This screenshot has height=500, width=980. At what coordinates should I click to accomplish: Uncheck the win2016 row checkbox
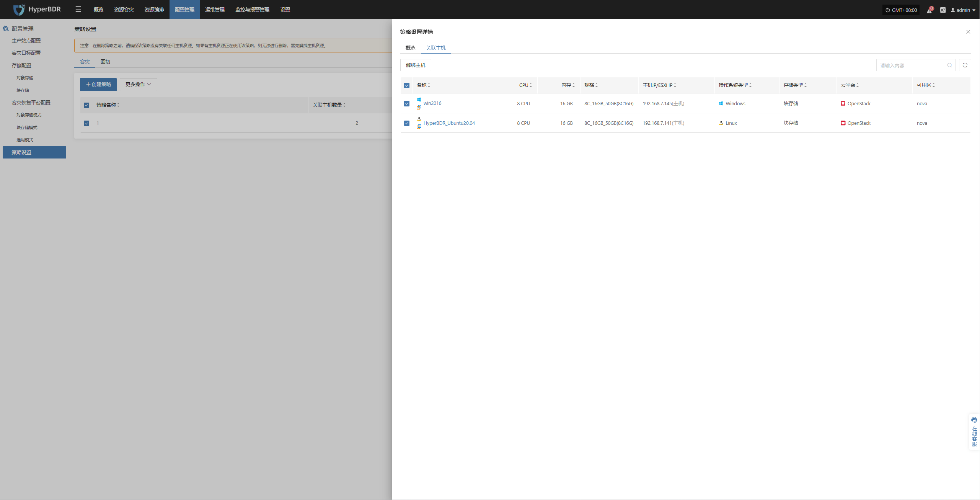407,104
